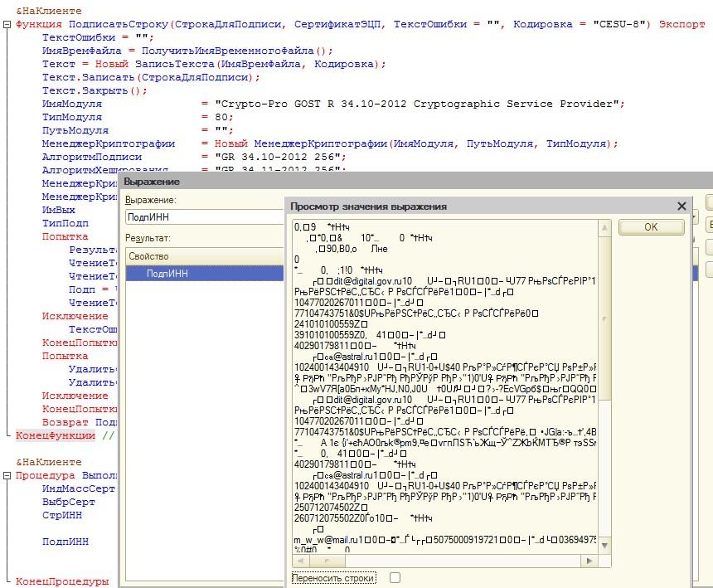Click the horizontal scrollbar right arrow
The width and height of the screenshot is (713, 588).
pyautogui.click(x=591, y=561)
